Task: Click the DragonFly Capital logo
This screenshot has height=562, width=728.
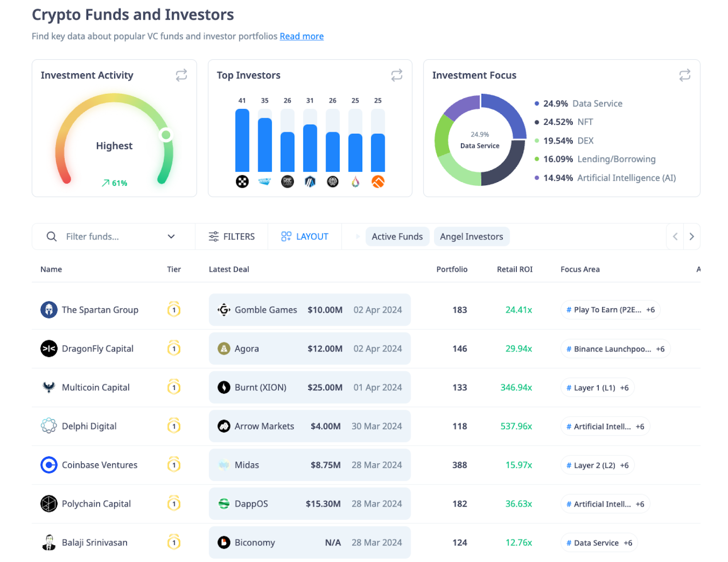Action: (x=49, y=349)
